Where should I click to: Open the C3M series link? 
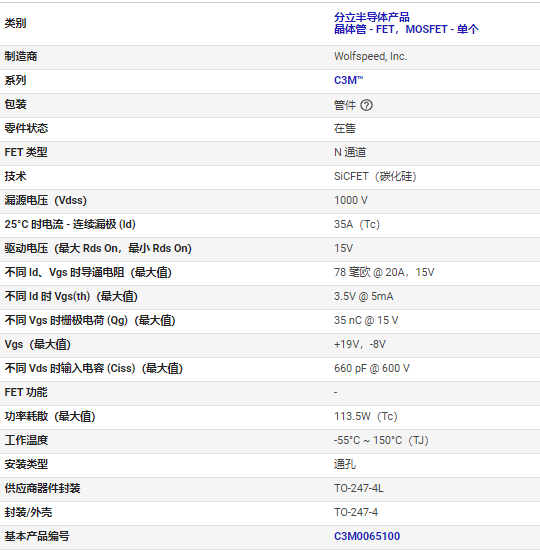[348, 80]
